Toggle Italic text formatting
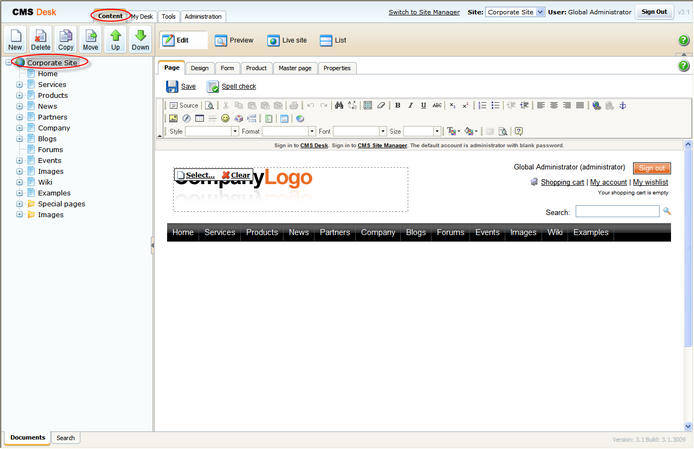 pyautogui.click(x=410, y=105)
